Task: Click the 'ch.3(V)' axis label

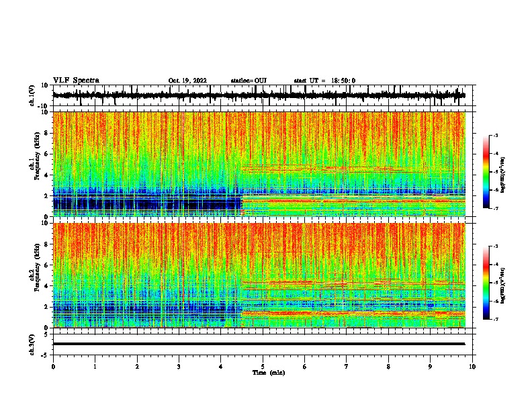Action: point(32,345)
